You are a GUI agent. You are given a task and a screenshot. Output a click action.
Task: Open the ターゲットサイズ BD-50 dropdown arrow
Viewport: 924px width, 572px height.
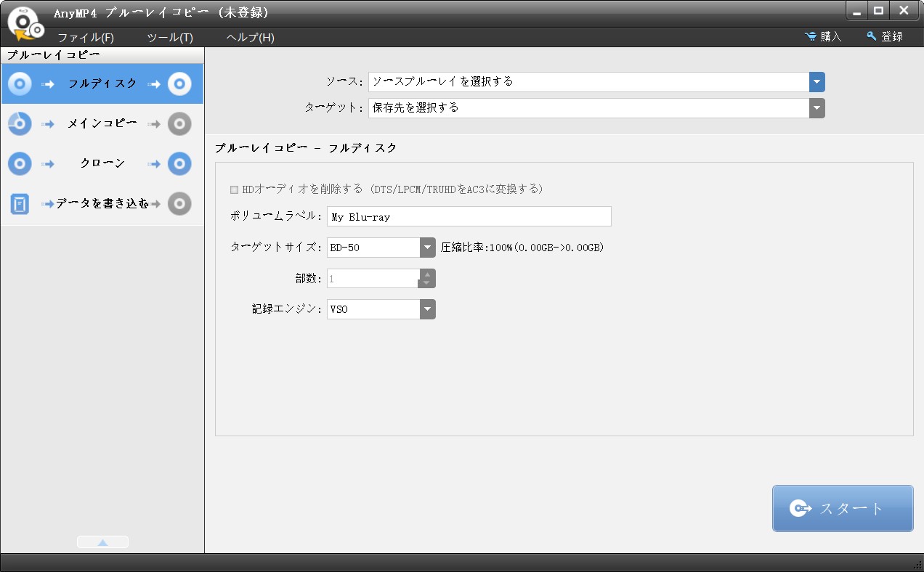428,248
